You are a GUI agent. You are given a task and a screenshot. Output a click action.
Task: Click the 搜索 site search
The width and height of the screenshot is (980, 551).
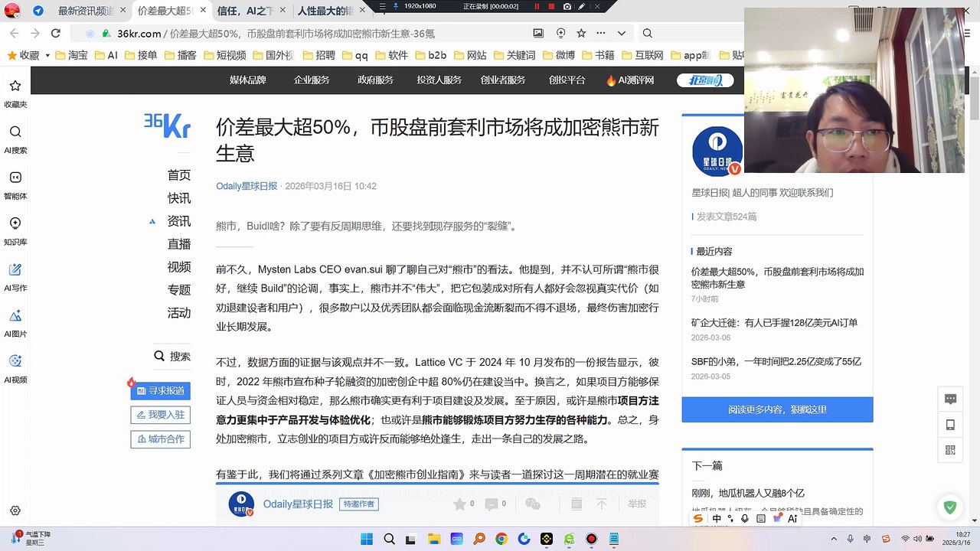click(172, 356)
